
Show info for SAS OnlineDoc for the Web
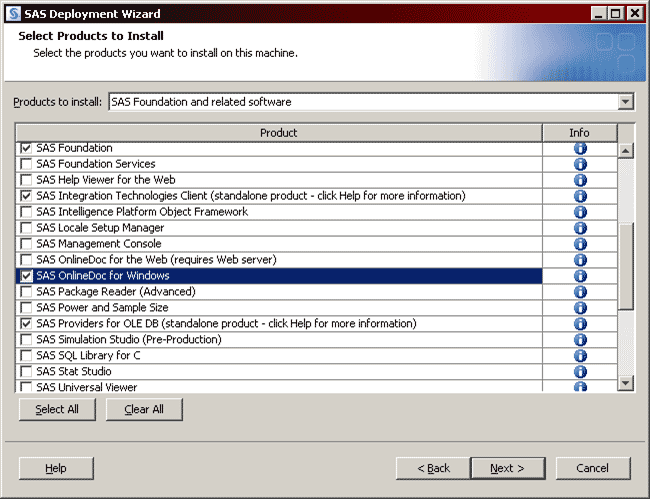click(580, 260)
